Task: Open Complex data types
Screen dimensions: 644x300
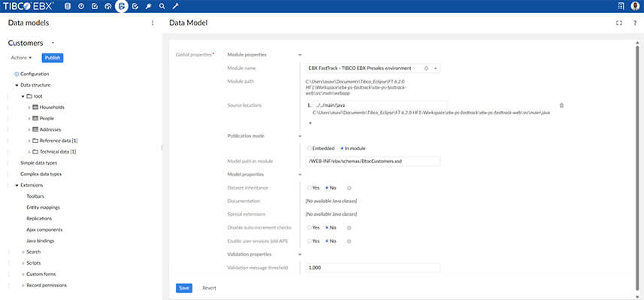Action: 41,174
